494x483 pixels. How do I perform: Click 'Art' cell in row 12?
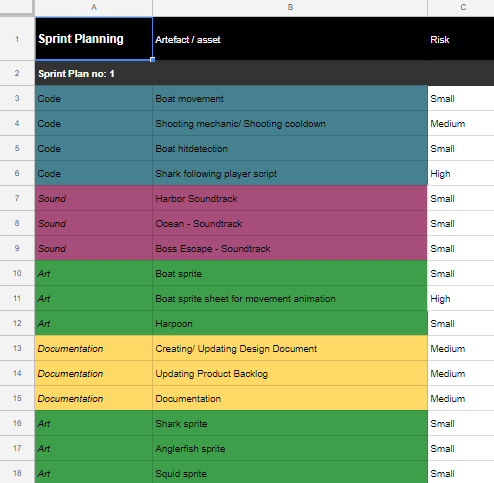tap(94, 323)
